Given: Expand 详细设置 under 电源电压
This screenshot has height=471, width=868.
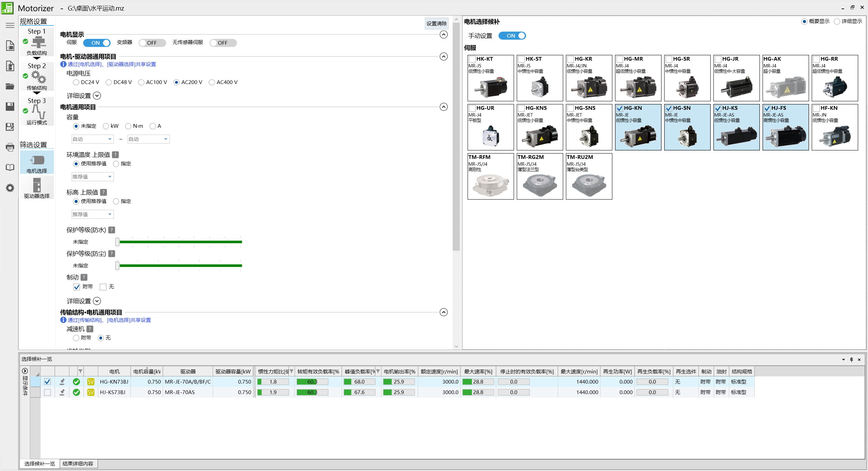Looking at the screenshot, I should coord(97,96).
